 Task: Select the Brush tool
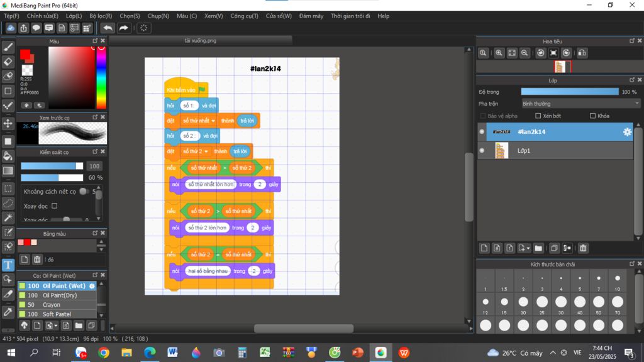(8, 47)
